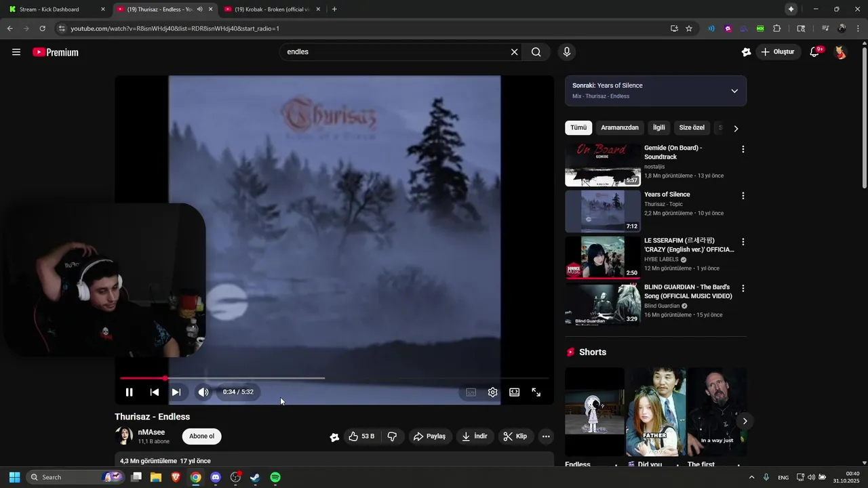
Task: Open the nMAsee channel name
Action: 151,432
